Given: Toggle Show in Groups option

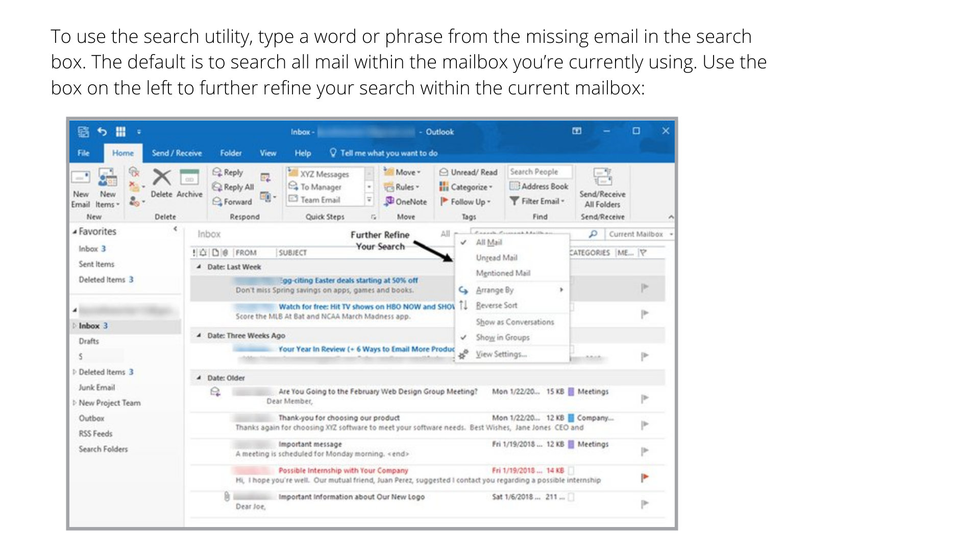Looking at the screenshot, I should 502,337.
